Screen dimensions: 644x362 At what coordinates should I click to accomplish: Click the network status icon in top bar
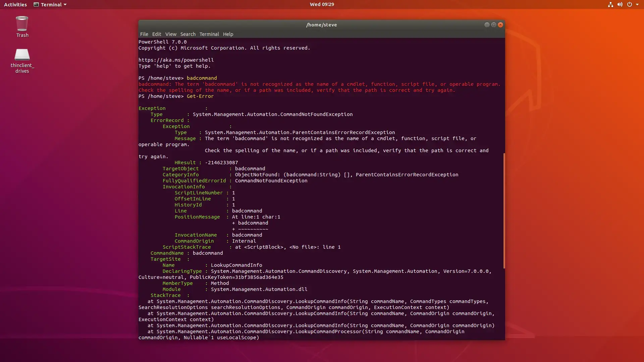tap(610, 4)
